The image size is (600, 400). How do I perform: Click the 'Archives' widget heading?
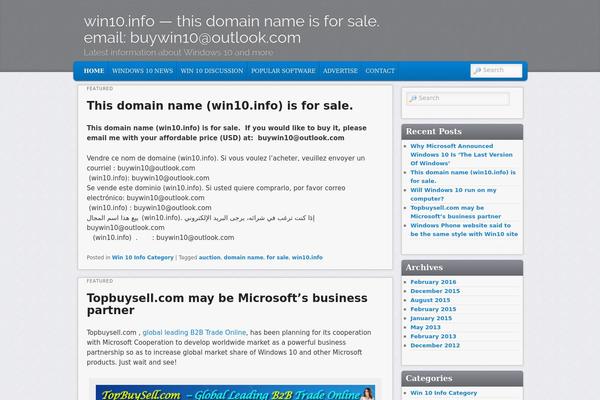[x=424, y=268]
